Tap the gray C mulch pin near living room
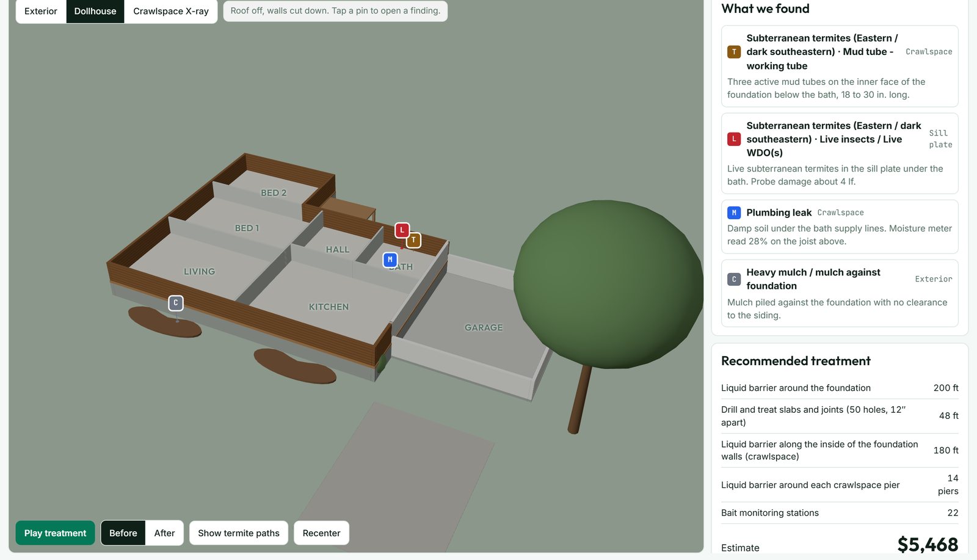This screenshot has height=560, width=977. tap(176, 302)
